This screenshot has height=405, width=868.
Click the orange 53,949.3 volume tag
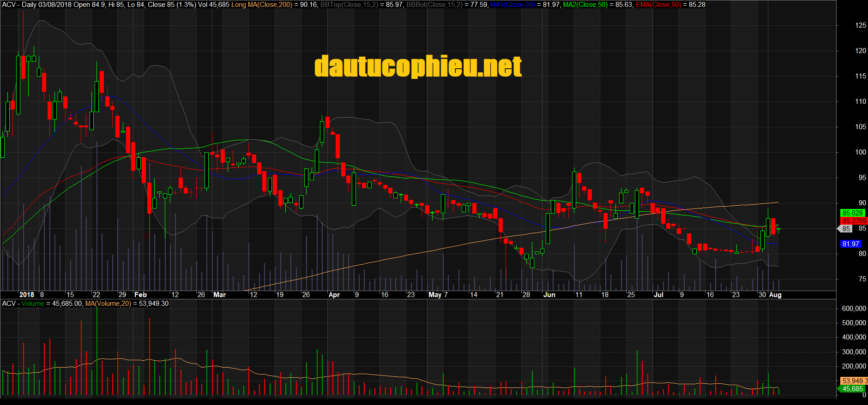[x=854, y=381]
